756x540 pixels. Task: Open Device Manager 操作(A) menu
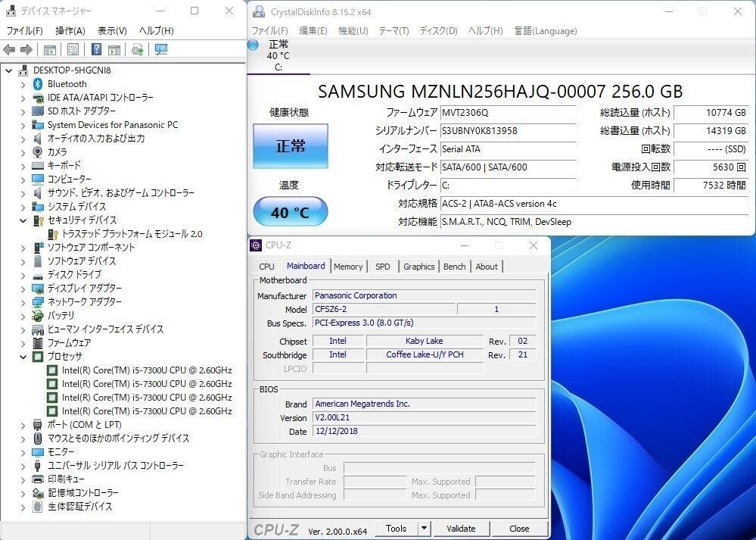tap(70, 31)
